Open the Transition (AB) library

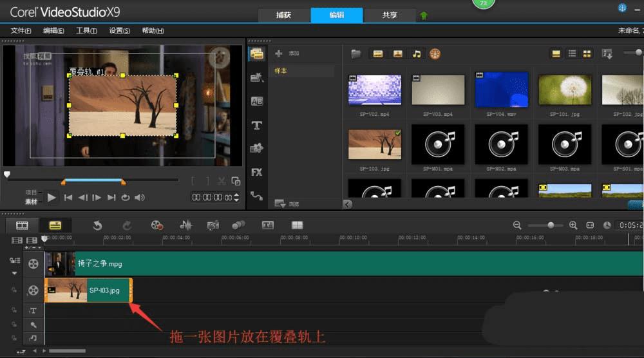click(x=257, y=101)
